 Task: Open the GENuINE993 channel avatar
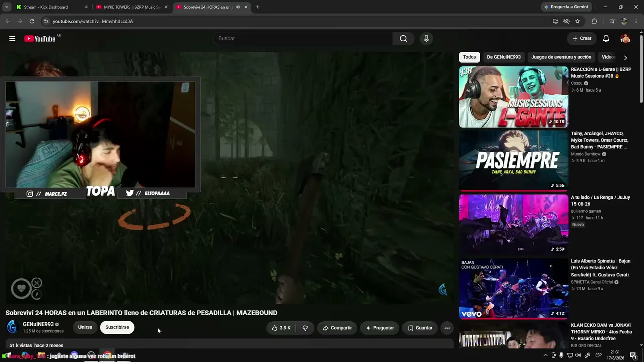12,327
